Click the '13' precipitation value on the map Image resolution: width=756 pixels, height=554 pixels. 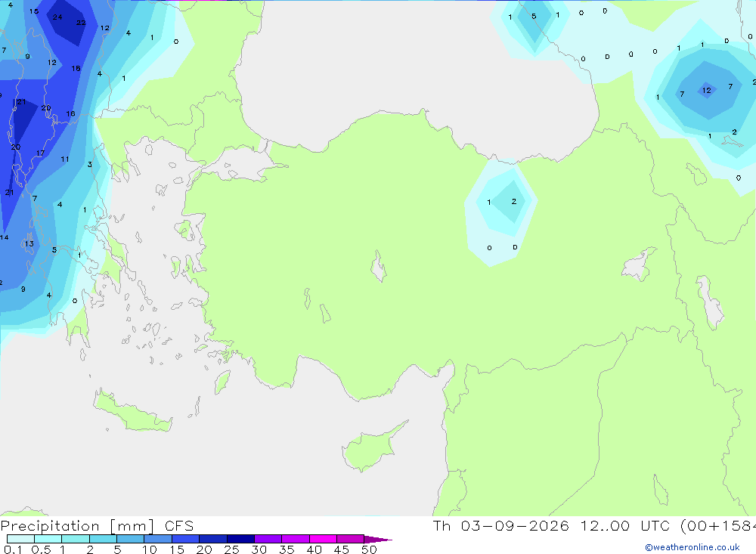tap(29, 243)
